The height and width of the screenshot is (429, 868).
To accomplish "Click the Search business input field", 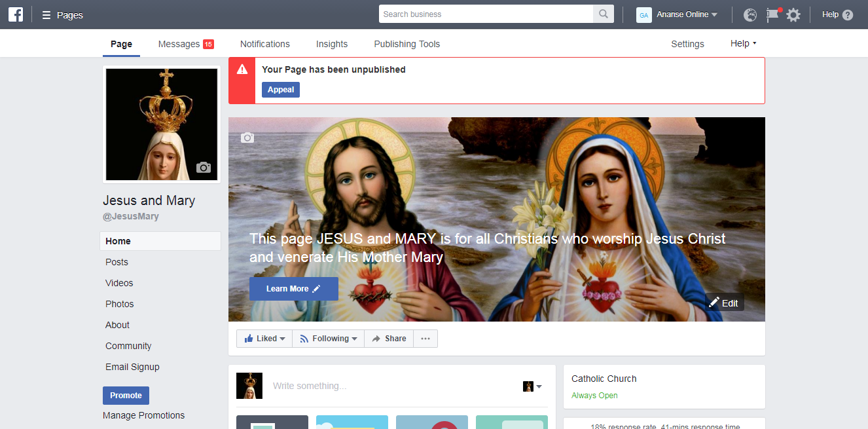I will click(486, 14).
